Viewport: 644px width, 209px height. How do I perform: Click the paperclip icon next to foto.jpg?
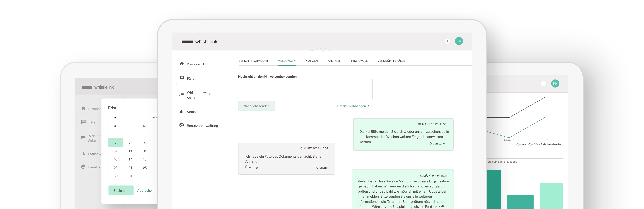coord(246,167)
